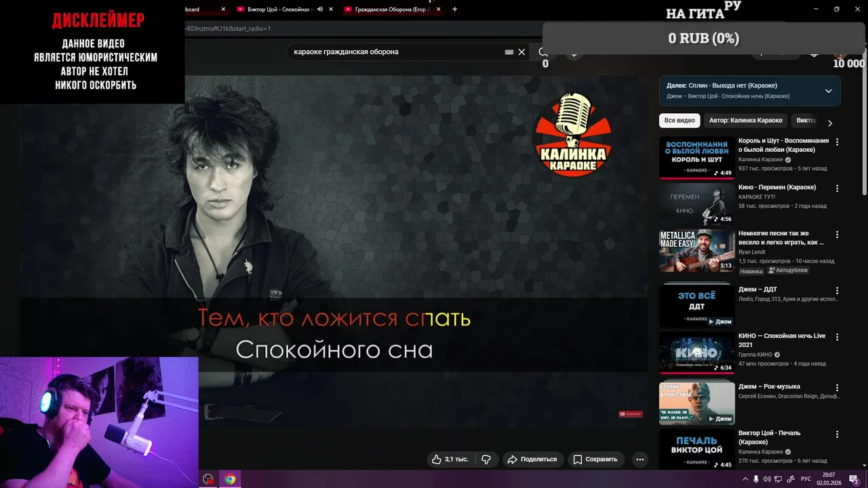Dislike the karaoke video
The image size is (868, 488).
pyautogui.click(x=486, y=459)
